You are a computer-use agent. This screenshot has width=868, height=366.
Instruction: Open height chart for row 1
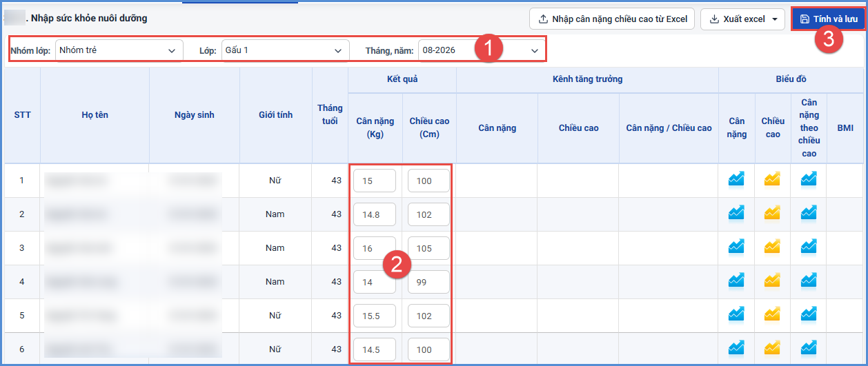(772, 179)
